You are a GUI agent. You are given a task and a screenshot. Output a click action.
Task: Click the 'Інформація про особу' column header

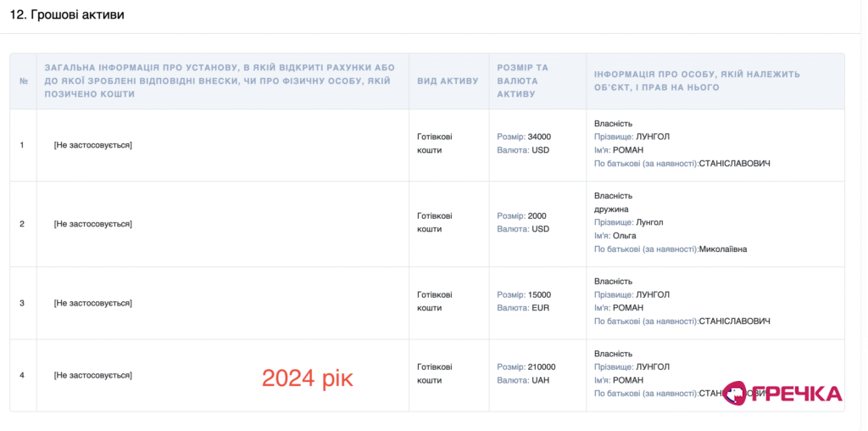point(697,81)
